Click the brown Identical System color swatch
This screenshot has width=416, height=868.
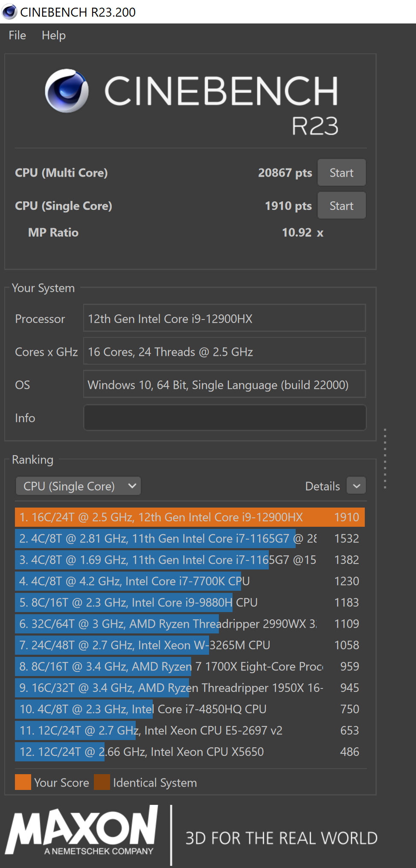point(102,782)
